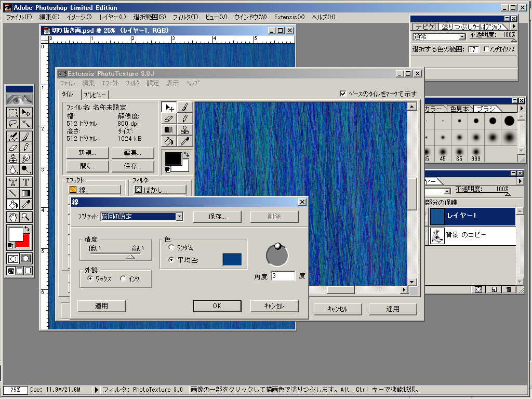The width and height of the screenshot is (532, 399).
Task: Expand the brushes palette flyout menu arrow
Action: (521, 109)
